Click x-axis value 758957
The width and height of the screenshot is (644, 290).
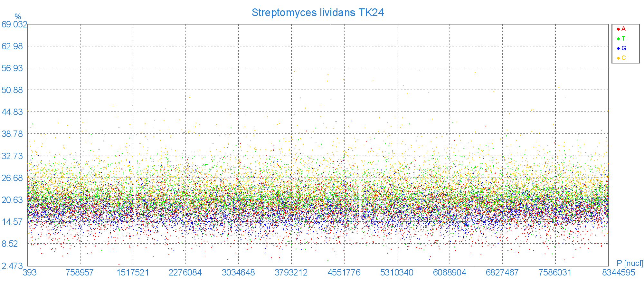(80, 273)
